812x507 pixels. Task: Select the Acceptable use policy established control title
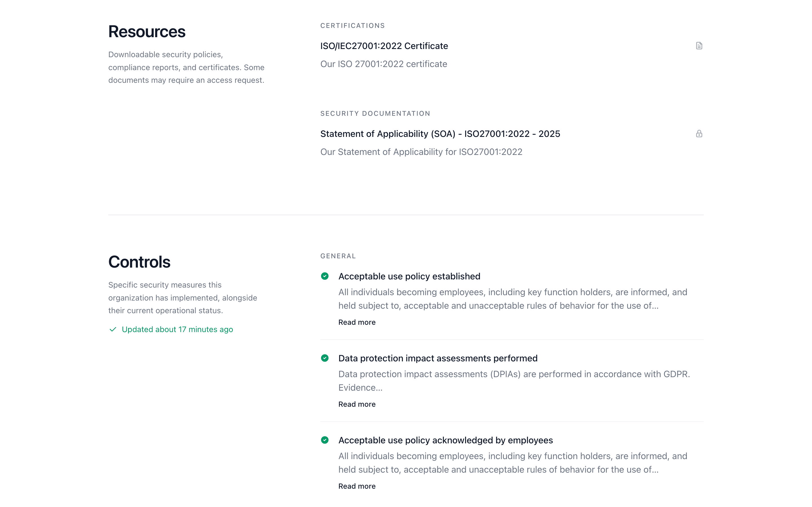pos(409,276)
